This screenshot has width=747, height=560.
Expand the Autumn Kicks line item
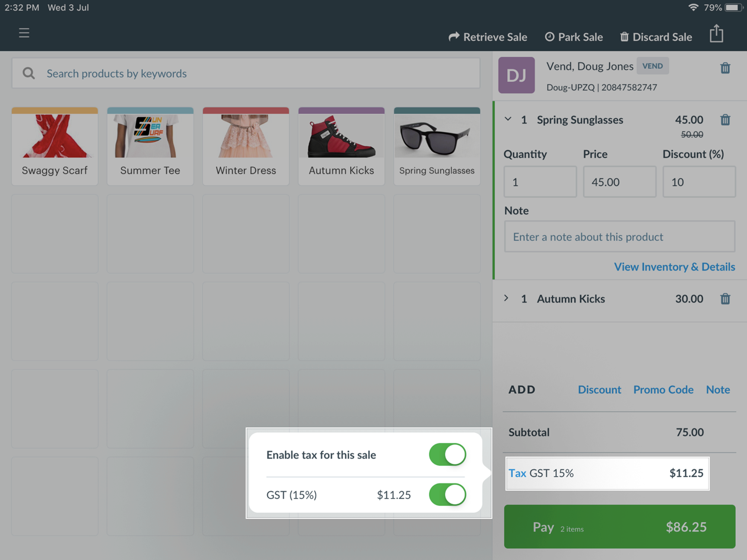(x=506, y=298)
